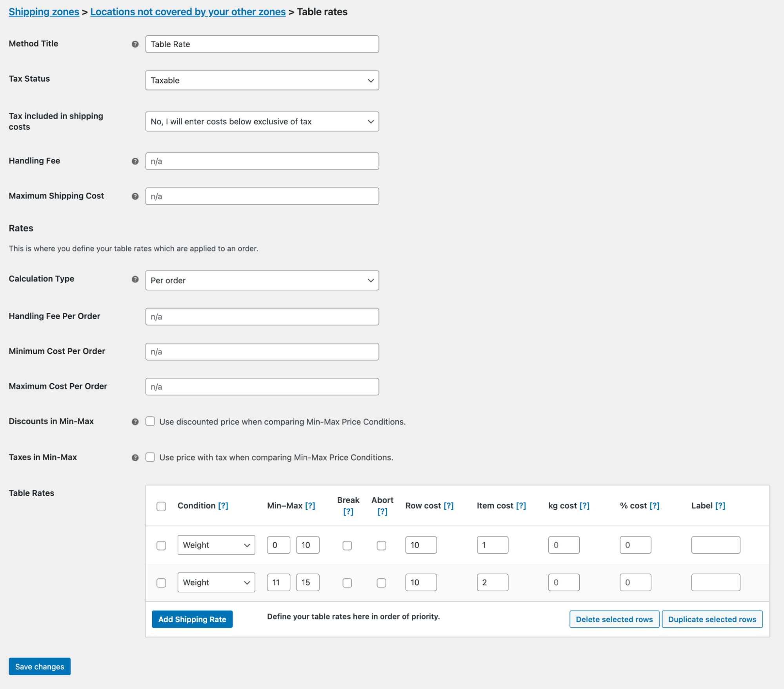784x689 pixels.
Task: Click Add Shipping Rate button
Action: click(192, 619)
